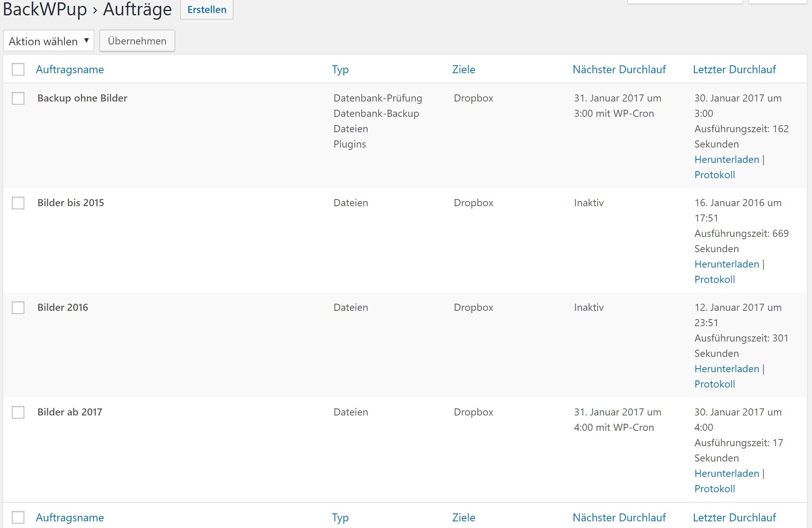This screenshot has height=528, width=812.
Task: Tick the checkbox for Backup ohne Bilder
Action: (x=18, y=98)
